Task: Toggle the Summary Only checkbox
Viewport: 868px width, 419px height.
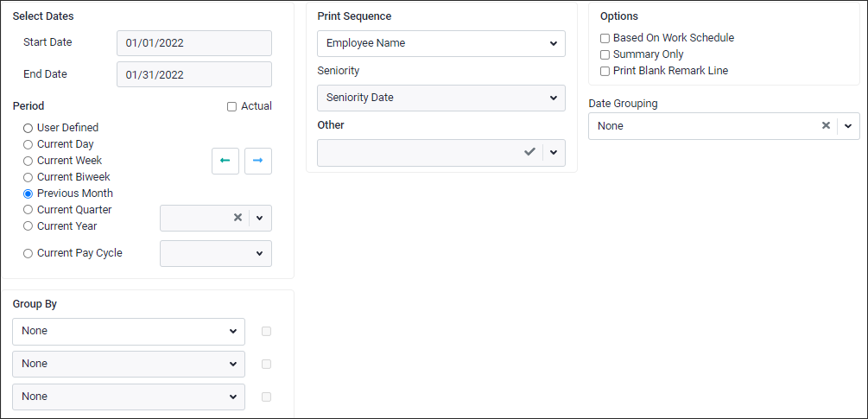Action: 605,54
